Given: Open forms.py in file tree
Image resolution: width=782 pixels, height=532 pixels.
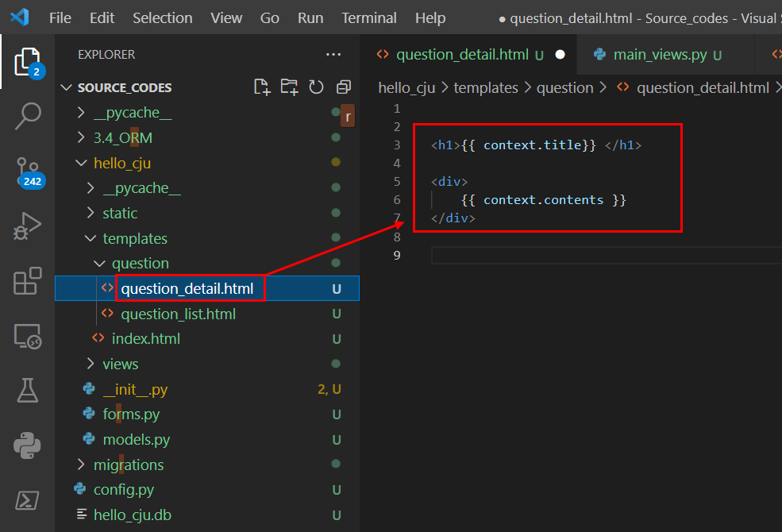Looking at the screenshot, I should coord(207,414).
